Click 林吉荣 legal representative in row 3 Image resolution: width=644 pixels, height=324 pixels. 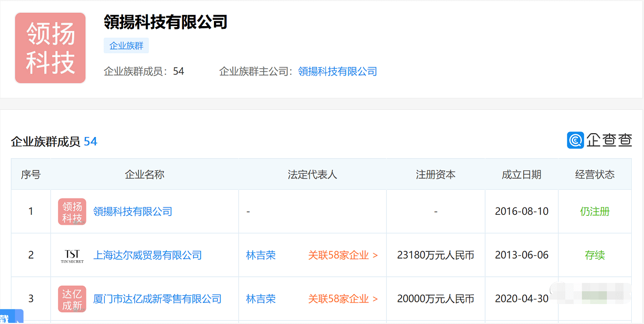coord(260,299)
